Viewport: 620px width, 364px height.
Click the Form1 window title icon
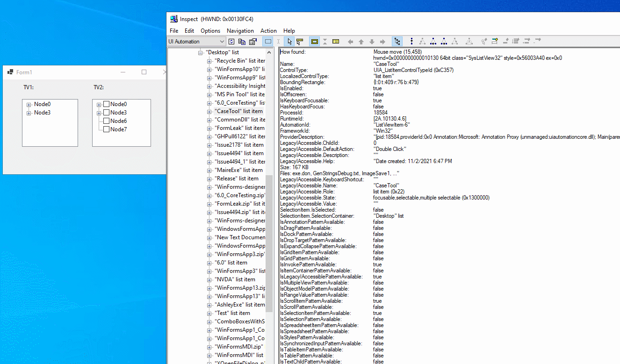click(10, 72)
